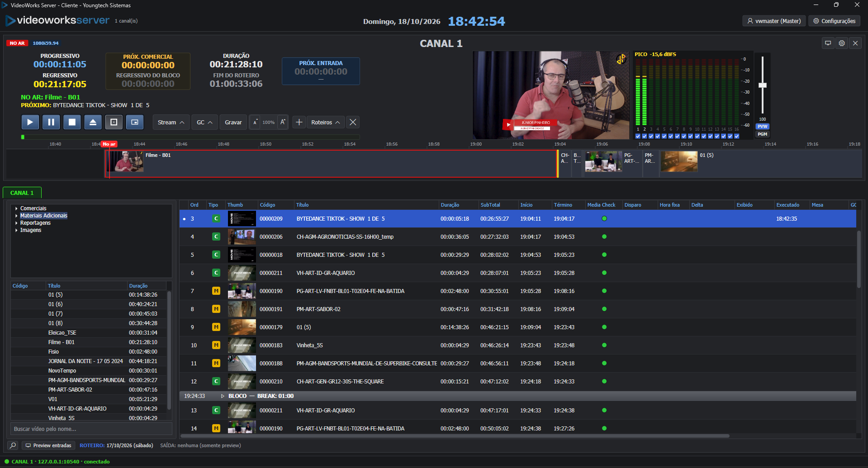
Task: Click the X button beside Roteiros
Action: [x=353, y=122]
